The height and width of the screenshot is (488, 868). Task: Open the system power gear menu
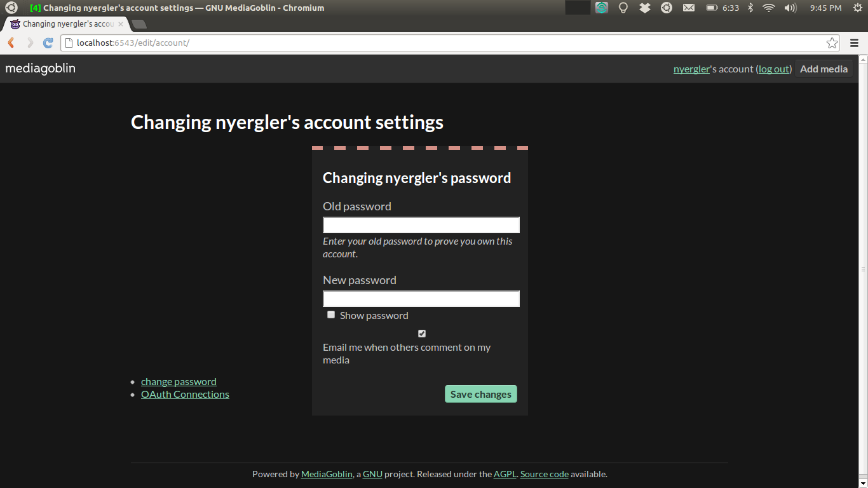(856, 8)
